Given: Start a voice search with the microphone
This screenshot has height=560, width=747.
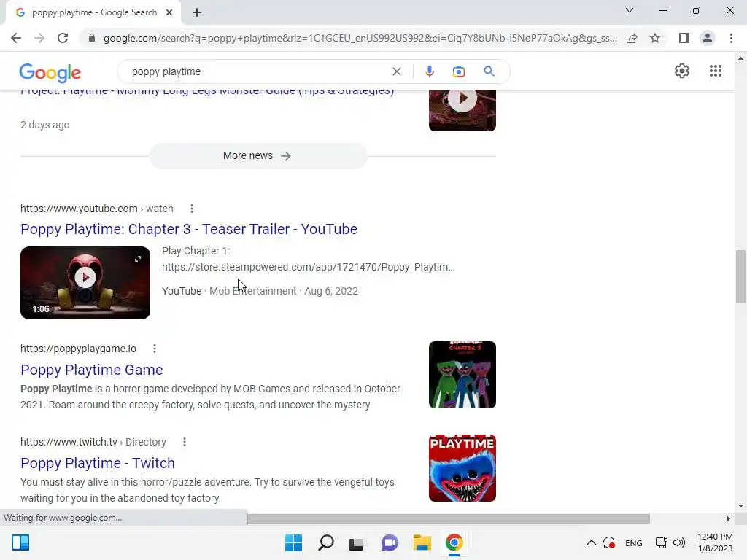Looking at the screenshot, I should 429,71.
